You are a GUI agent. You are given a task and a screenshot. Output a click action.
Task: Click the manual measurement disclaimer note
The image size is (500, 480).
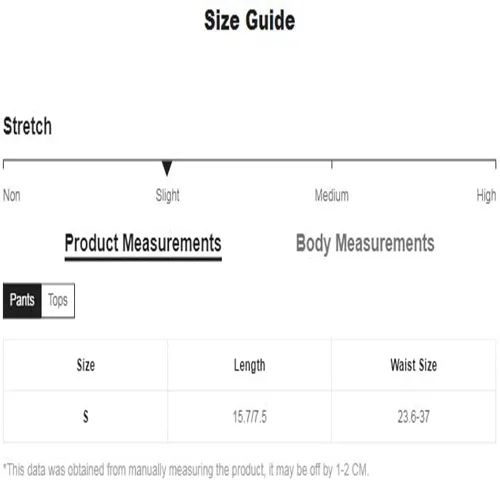186,470
